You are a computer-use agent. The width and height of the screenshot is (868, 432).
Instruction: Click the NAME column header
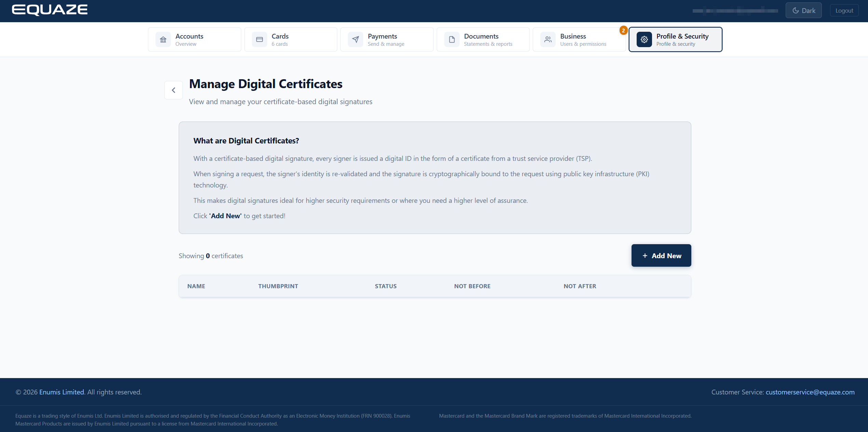click(196, 286)
